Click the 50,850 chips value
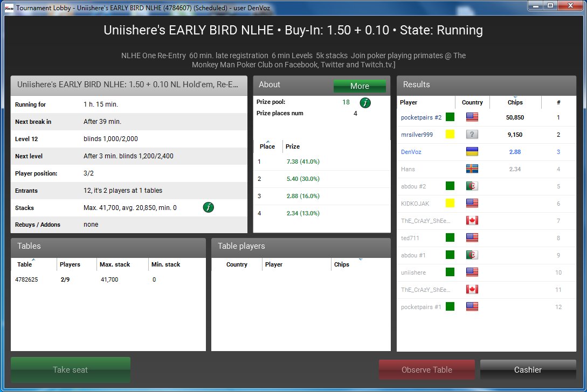The image size is (587, 392). (515, 117)
